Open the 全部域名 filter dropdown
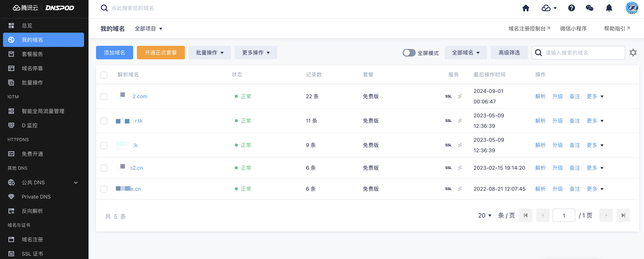This screenshot has width=644, height=259. pos(465,53)
